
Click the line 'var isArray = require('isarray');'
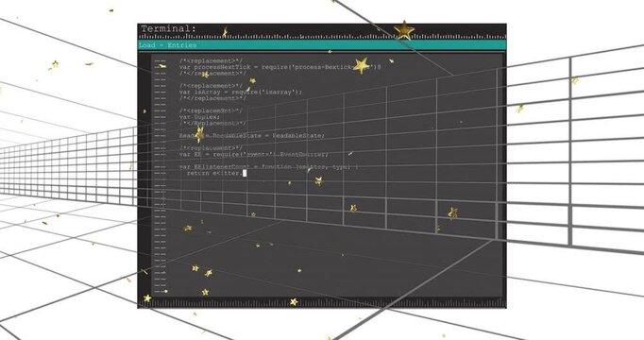tap(240, 92)
